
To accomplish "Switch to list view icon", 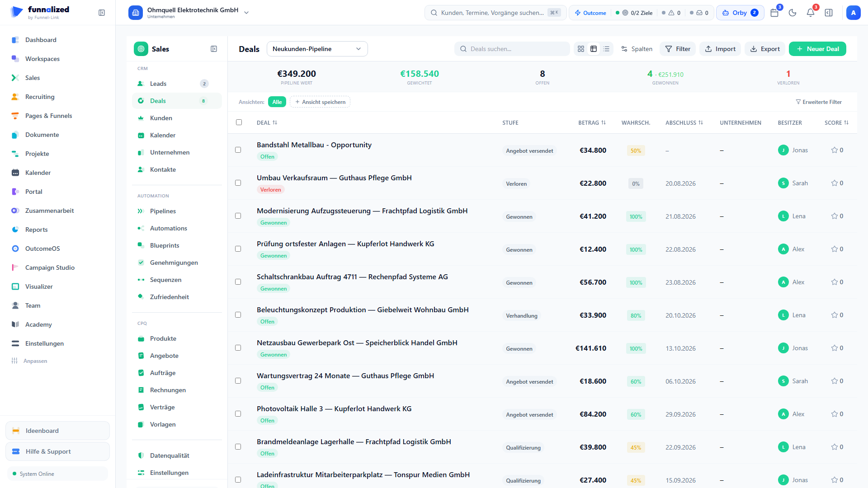I will [606, 49].
